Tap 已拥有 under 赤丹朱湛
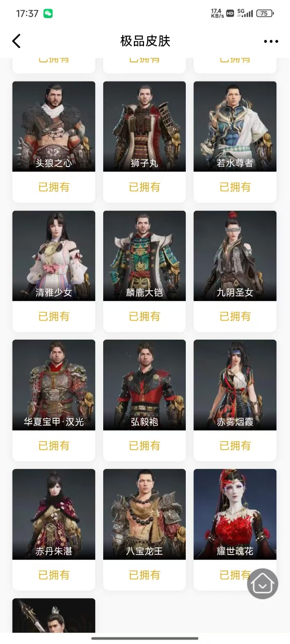Screen dimensions: 290x644 pyautogui.click(x=54, y=575)
